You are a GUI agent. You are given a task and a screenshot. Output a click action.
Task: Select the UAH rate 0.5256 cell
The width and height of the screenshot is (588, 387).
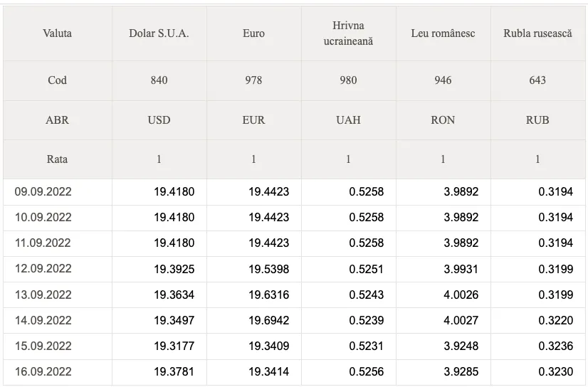point(349,371)
